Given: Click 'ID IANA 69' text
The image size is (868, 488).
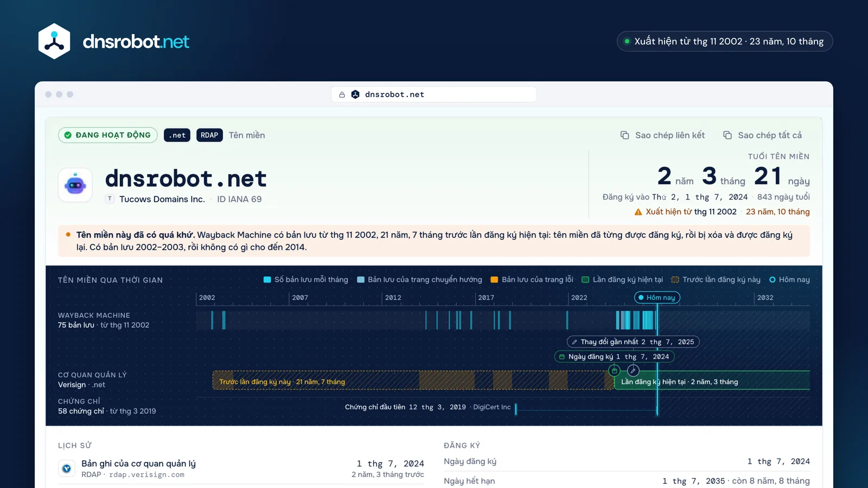Looking at the screenshot, I should (x=239, y=199).
